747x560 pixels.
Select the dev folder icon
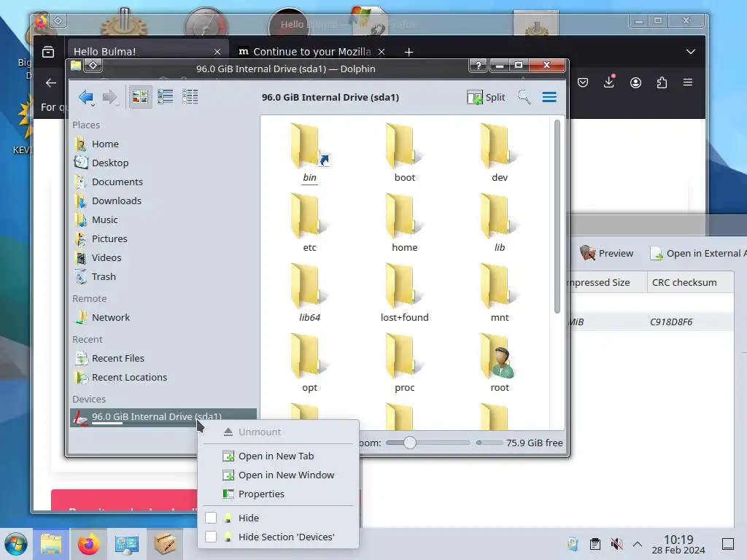pyautogui.click(x=499, y=146)
